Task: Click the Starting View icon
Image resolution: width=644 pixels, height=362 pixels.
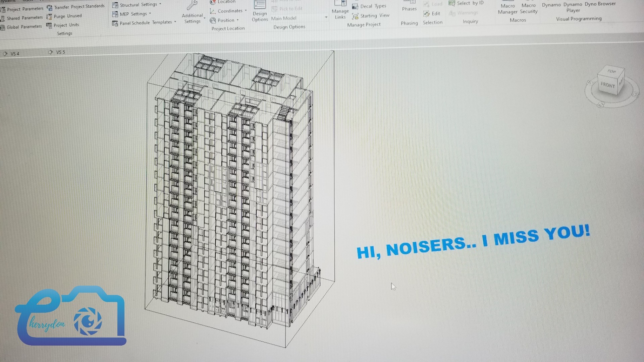Action: [355, 16]
